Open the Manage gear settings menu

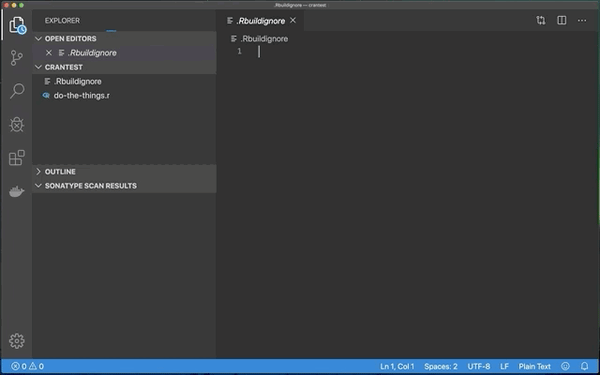click(16, 341)
